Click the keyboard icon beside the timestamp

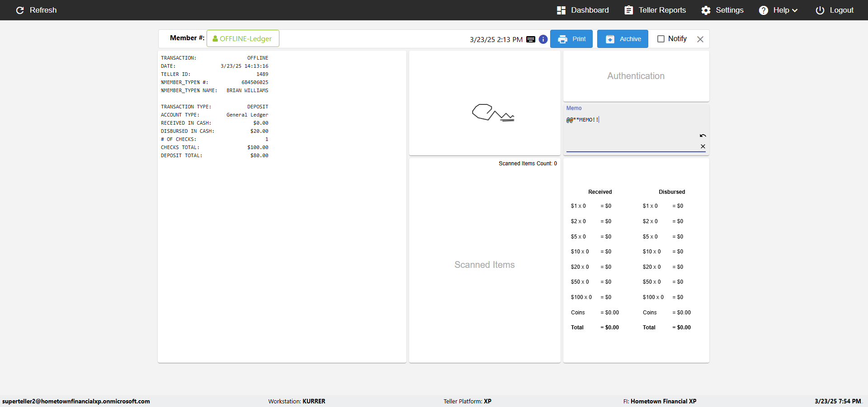[x=531, y=39]
